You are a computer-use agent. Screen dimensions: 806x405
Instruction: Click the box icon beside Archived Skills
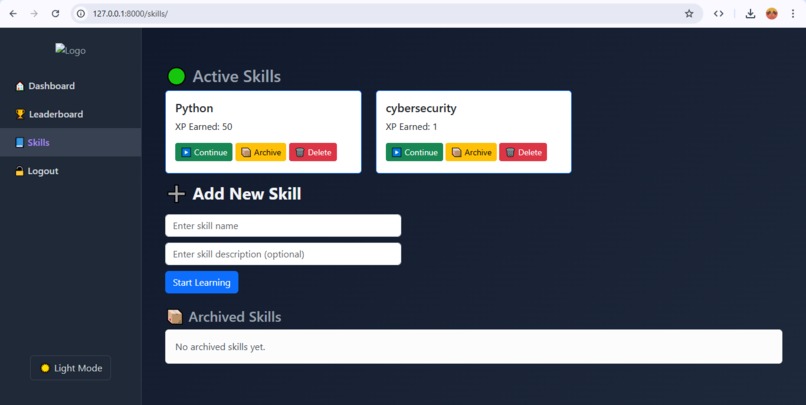175,317
